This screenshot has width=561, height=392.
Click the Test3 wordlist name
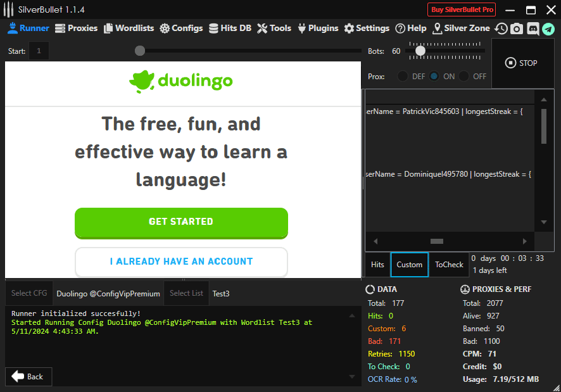pos(221,294)
